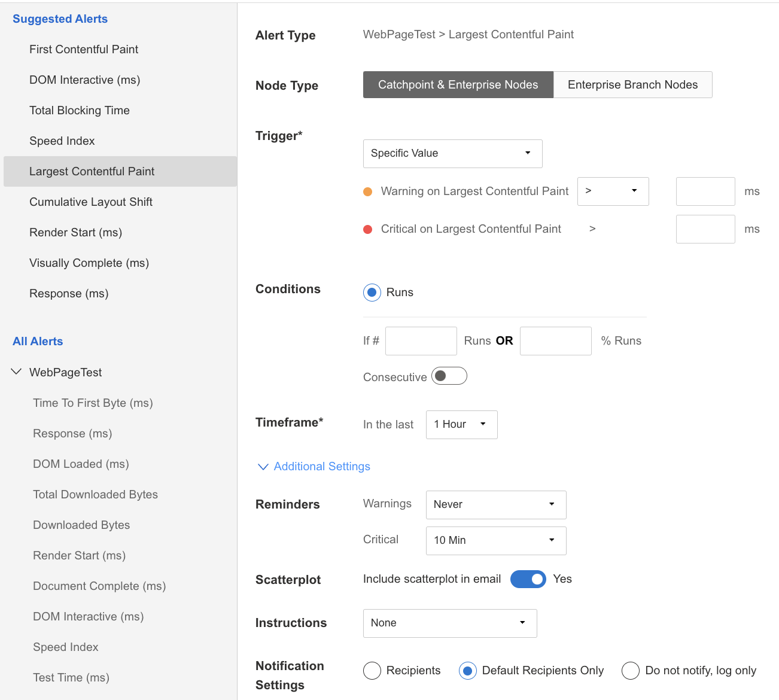
Task: Select DOM Interactive (ms) under WebPageTest
Action: (x=89, y=617)
